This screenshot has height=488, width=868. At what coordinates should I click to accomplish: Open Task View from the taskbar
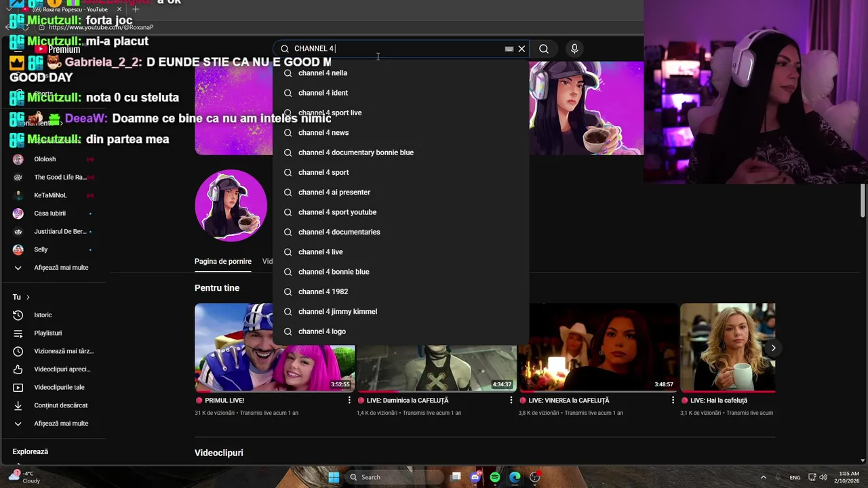(x=456, y=477)
